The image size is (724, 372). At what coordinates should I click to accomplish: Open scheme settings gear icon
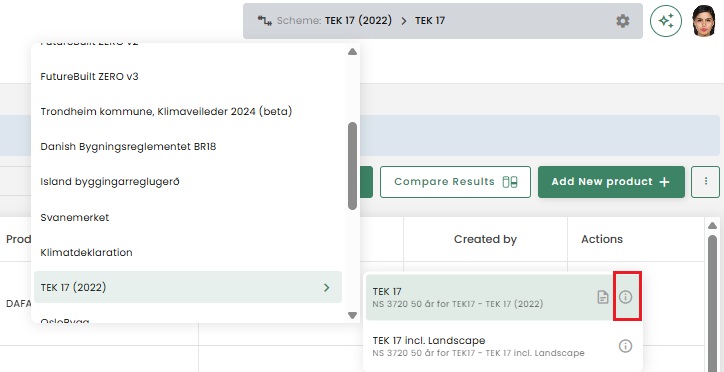coord(622,21)
